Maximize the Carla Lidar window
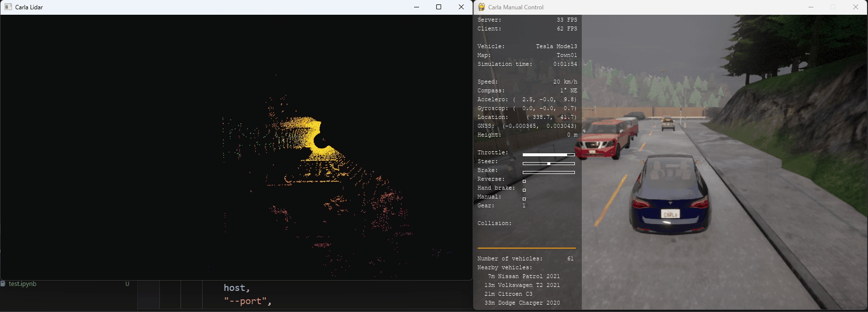This screenshot has height=312, width=868. click(439, 7)
